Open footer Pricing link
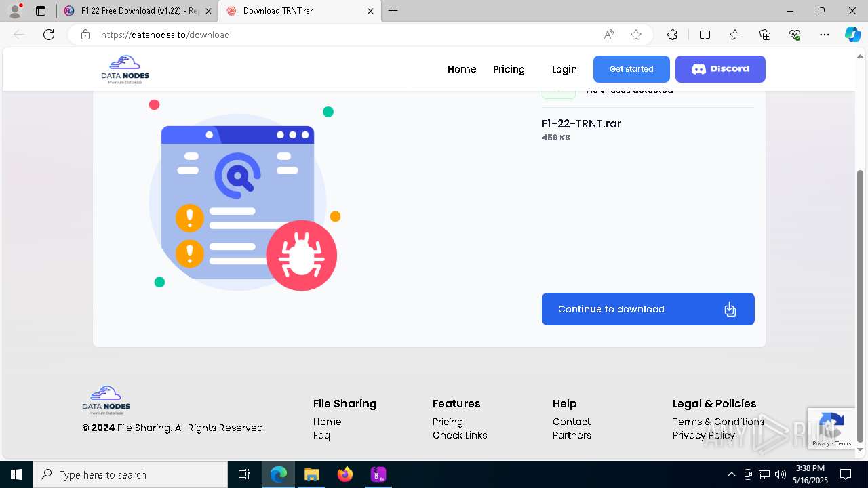The width and height of the screenshot is (868, 488). (x=448, y=422)
